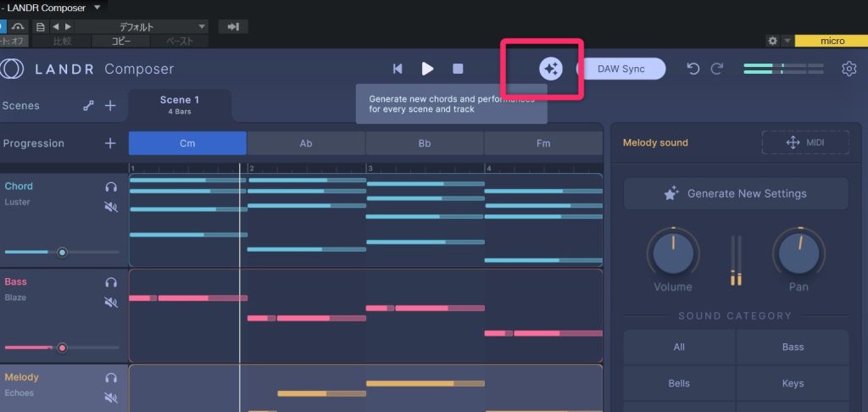This screenshot has width=868, height=412.
Task: Toggle the DAW Sync switch
Action: pos(621,69)
